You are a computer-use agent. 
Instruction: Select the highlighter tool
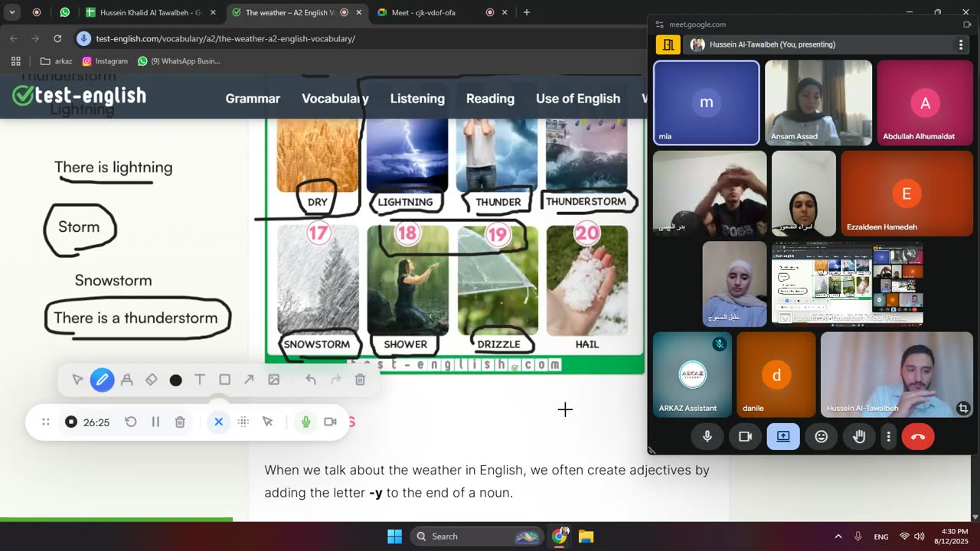(x=127, y=380)
